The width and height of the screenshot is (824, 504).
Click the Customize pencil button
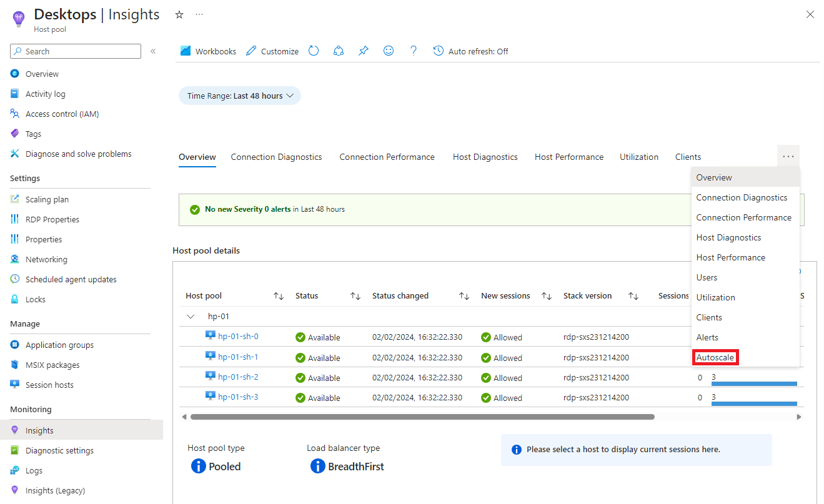[272, 51]
